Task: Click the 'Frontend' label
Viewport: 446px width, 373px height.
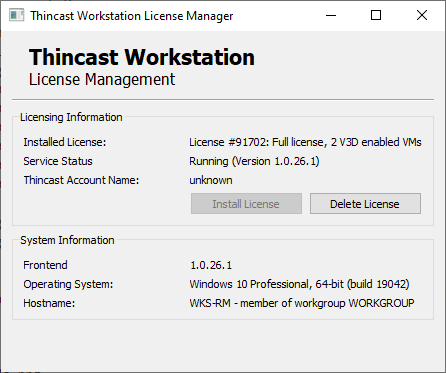Action: pos(45,265)
